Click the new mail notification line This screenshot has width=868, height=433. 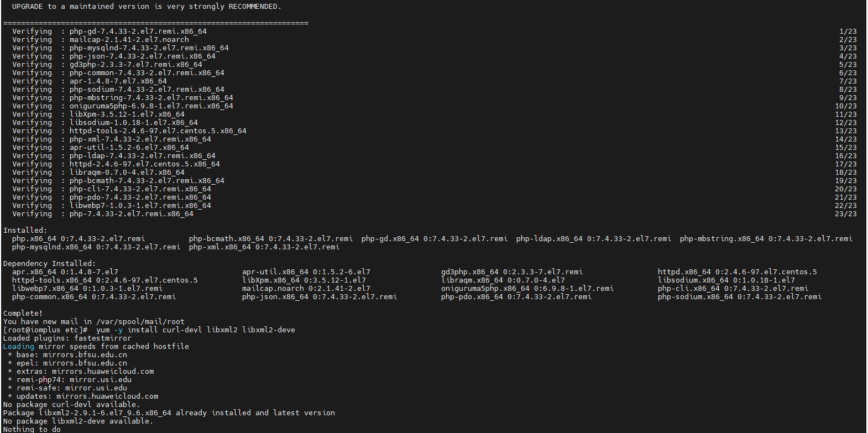tap(93, 321)
